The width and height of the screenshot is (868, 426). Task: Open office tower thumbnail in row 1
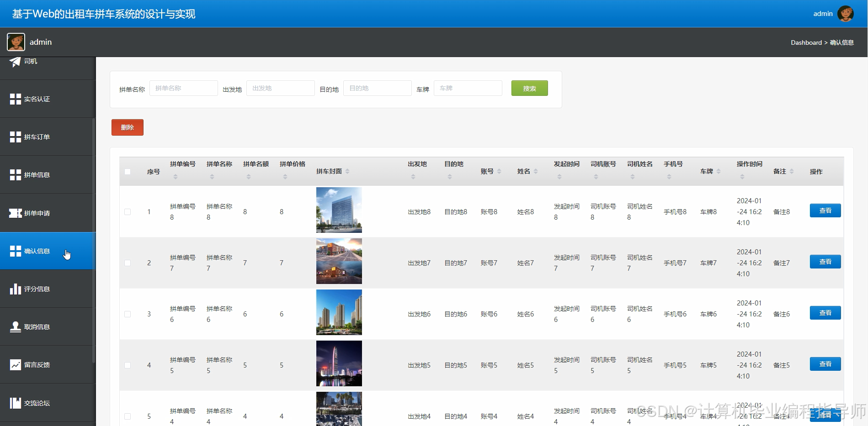(339, 210)
